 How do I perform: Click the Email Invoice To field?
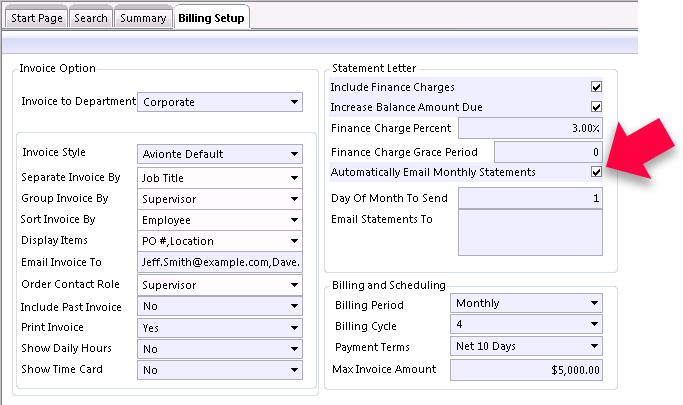tap(220, 262)
